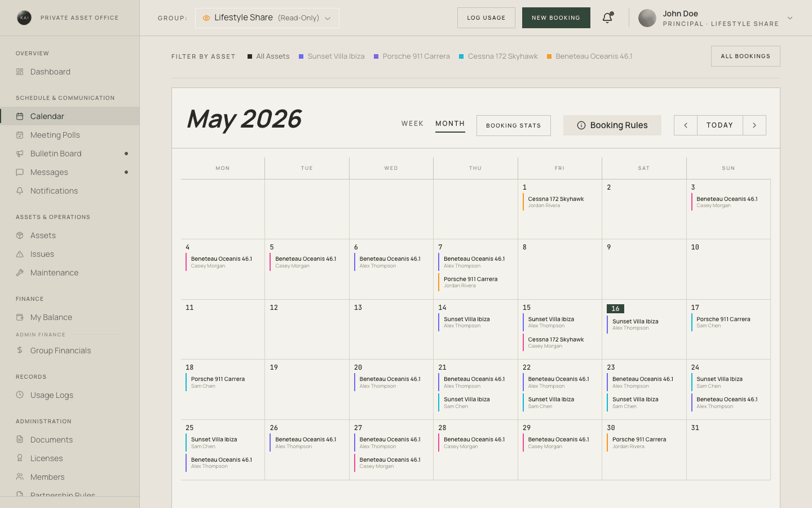Image resolution: width=812 pixels, height=508 pixels.
Task: Open Usage Logs page
Action: (x=70, y=395)
